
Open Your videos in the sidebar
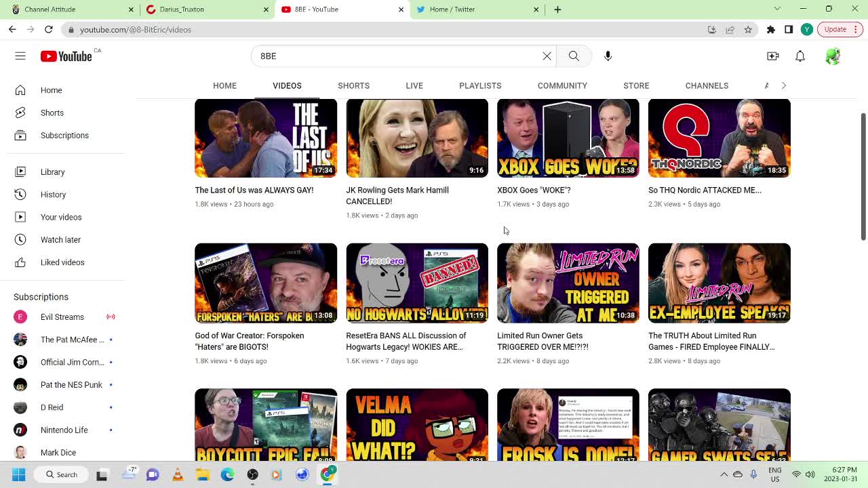pos(62,217)
